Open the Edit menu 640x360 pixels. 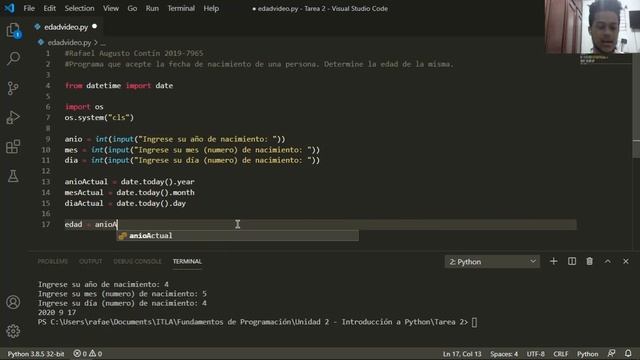[49, 8]
